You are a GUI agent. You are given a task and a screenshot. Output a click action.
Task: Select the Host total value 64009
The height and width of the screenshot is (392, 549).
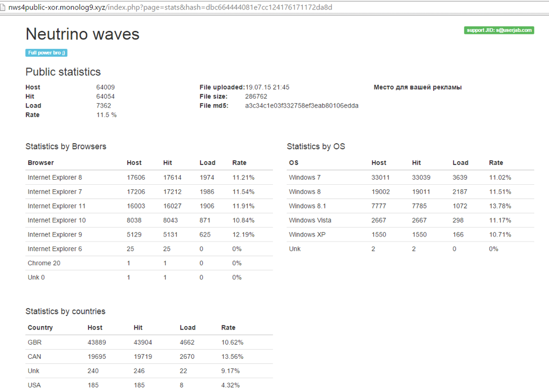[105, 87]
